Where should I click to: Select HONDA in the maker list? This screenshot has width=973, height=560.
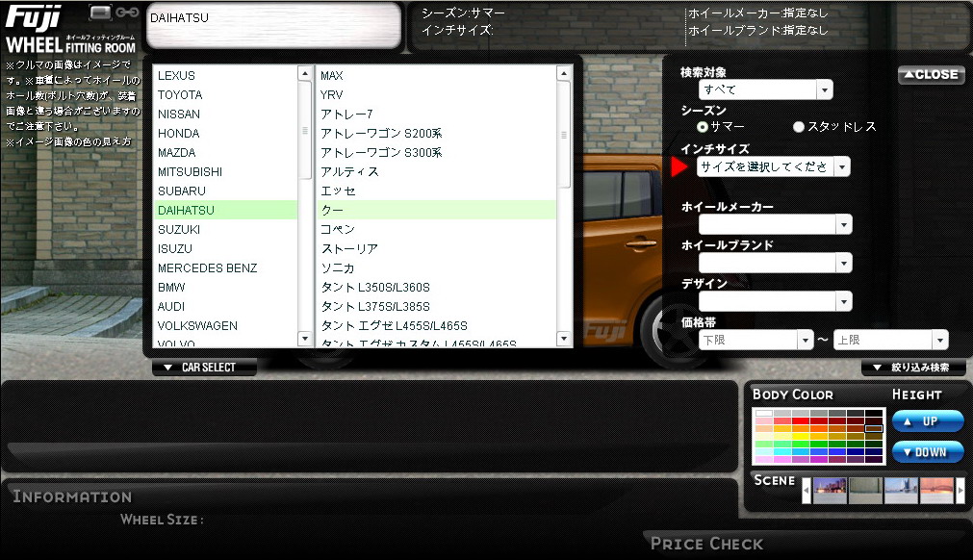(x=226, y=134)
